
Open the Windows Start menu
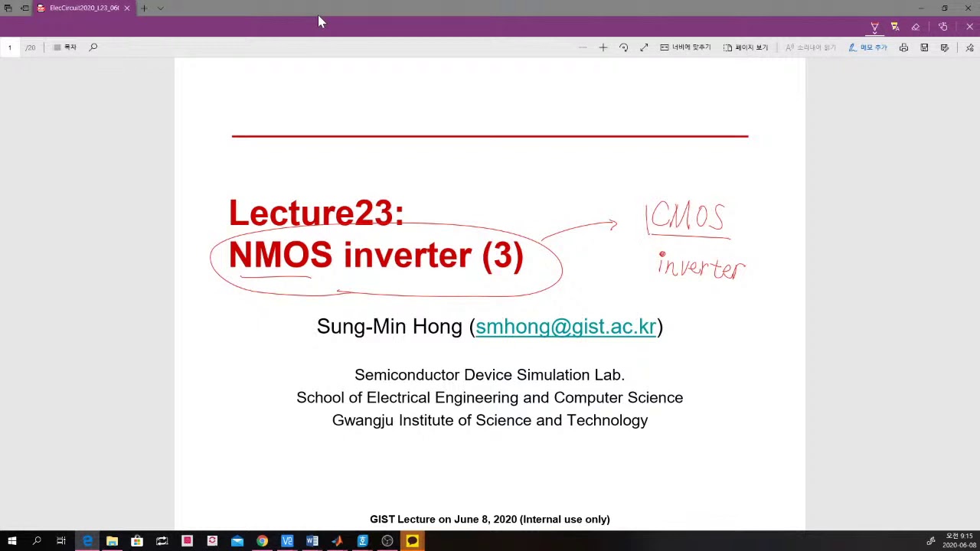[12, 541]
